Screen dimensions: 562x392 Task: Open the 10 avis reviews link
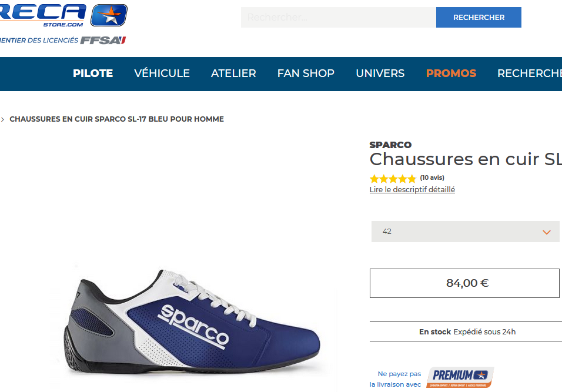(432, 177)
